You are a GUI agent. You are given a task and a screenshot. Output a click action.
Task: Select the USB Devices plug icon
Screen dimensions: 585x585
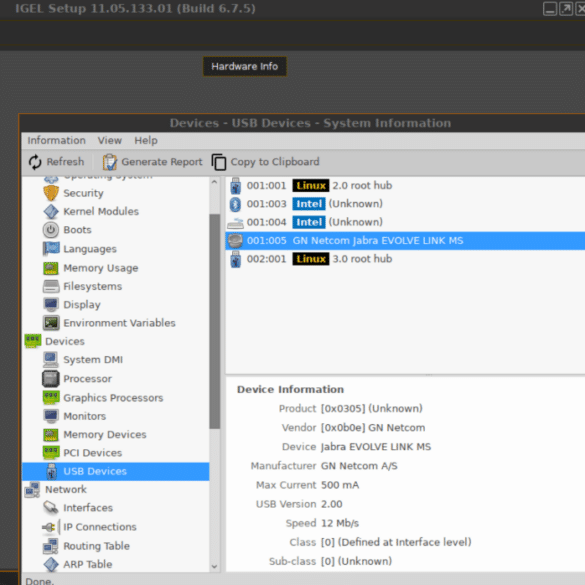click(x=51, y=472)
